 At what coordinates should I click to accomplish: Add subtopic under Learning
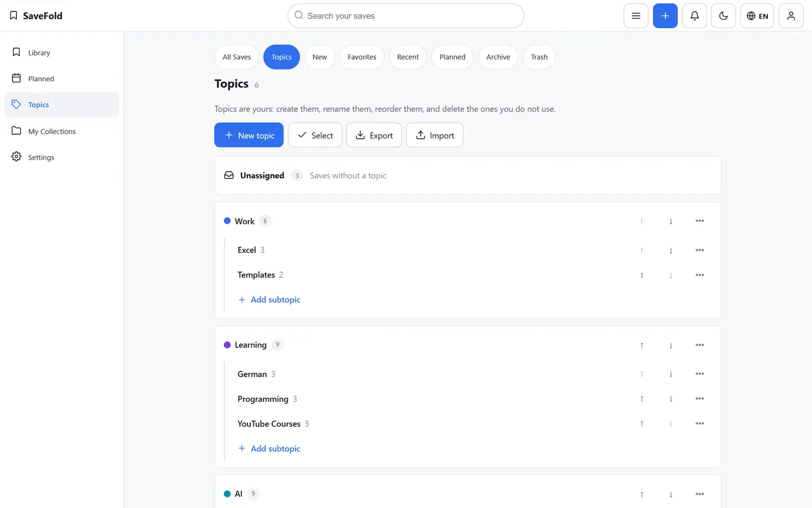pos(269,449)
